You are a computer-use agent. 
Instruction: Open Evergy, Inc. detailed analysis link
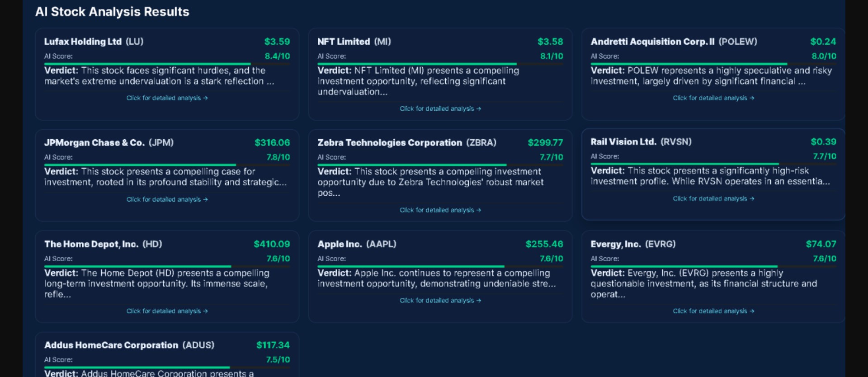click(x=713, y=311)
